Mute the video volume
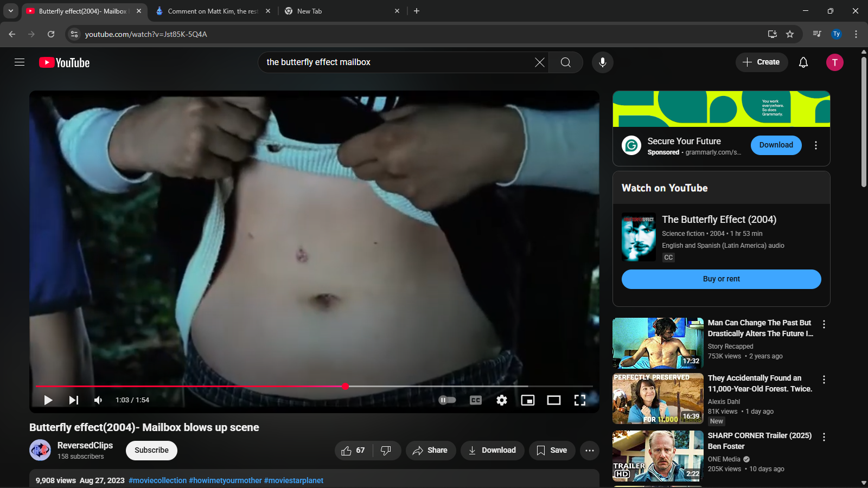 pyautogui.click(x=98, y=400)
